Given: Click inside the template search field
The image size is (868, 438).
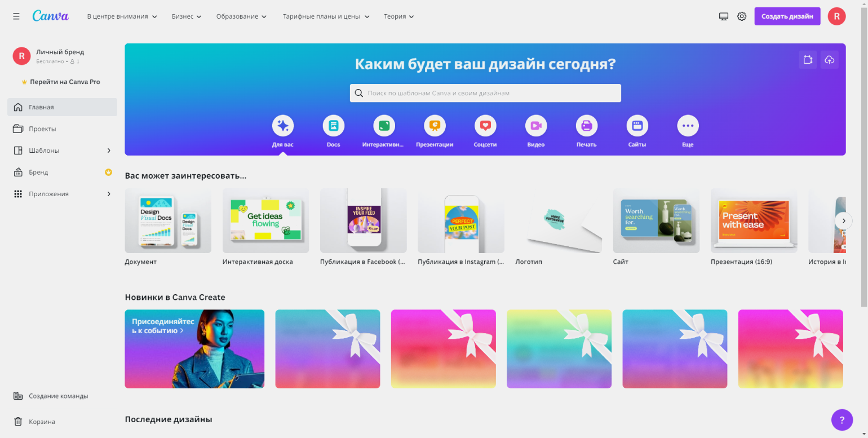Looking at the screenshot, I should 485,93.
